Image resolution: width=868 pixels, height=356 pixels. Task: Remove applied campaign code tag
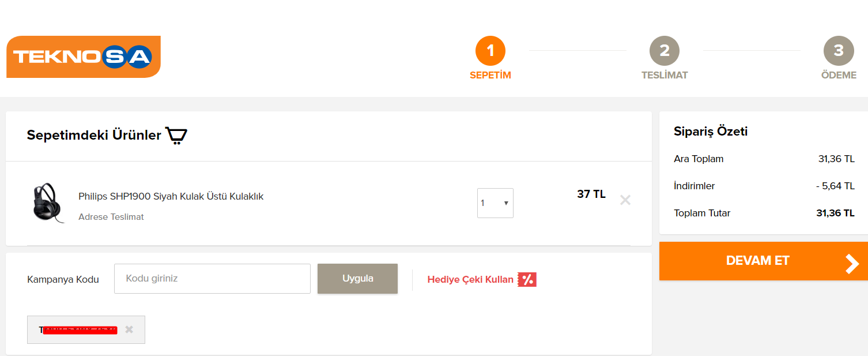click(129, 329)
